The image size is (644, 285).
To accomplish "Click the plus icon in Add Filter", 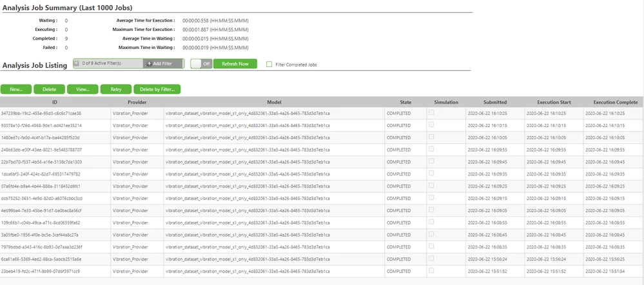I will pos(149,64).
